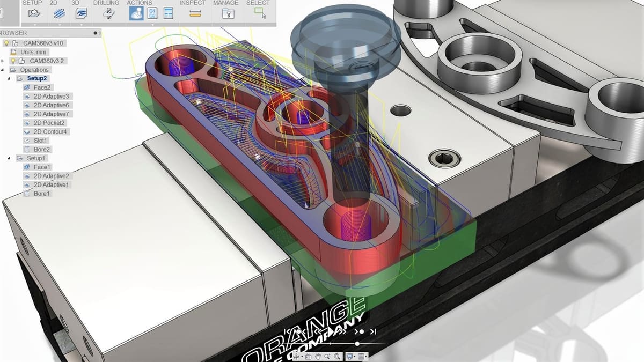Collapse the Setup1 tree node
Viewport: 644px width, 362px height.
(x=10, y=158)
